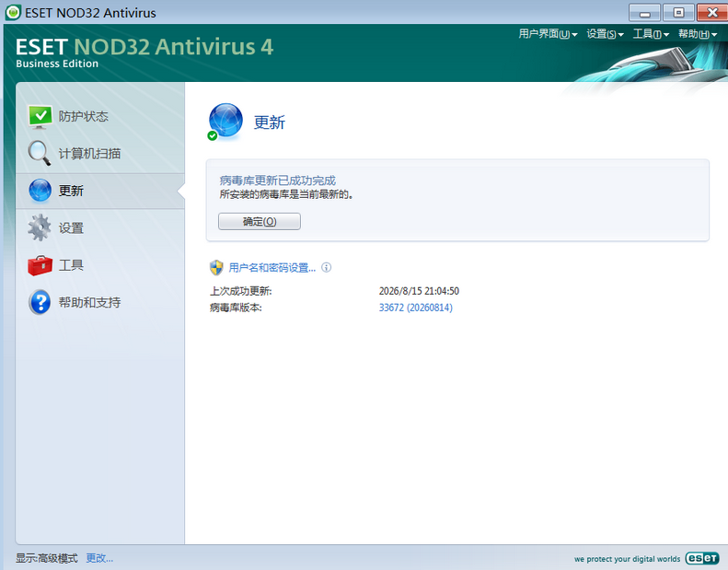
Task: Click the ESET eye icon in title bar
Action: click(x=13, y=12)
